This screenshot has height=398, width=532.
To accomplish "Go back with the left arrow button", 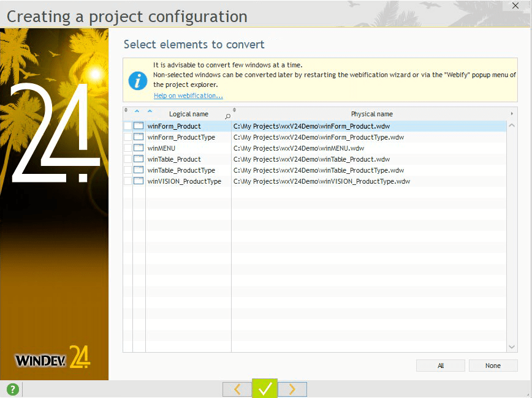I will [x=237, y=389].
